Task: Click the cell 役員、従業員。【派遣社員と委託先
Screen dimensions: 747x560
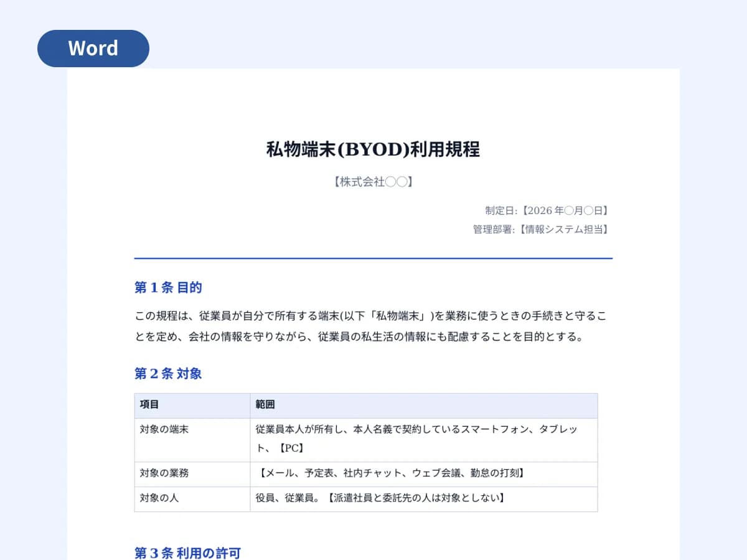Action: point(424,499)
